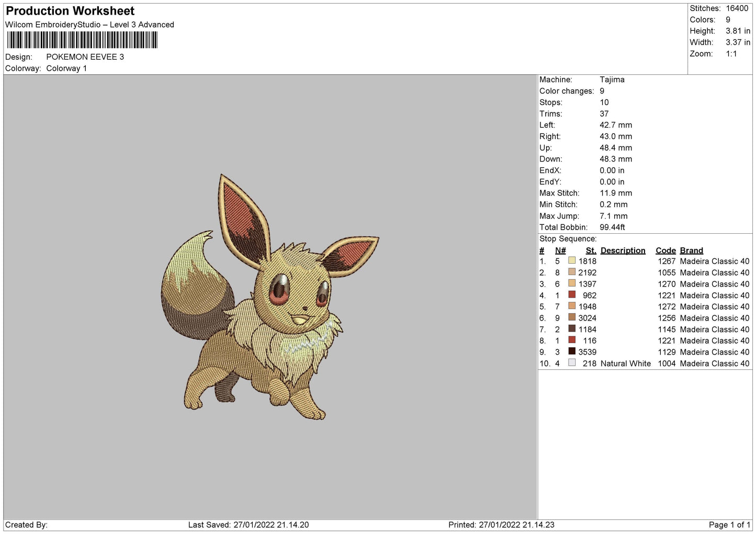Click the 'Production Worksheet' heading
Screen dimensions: 756x534
(x=70, y=11)
